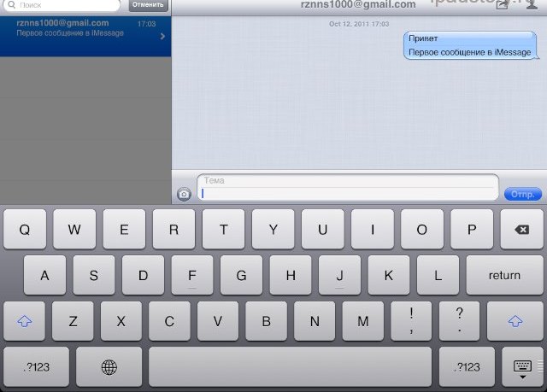The image size is (547, 392).
Task: Tap the search magnifier icon
Action: (11, 4)
